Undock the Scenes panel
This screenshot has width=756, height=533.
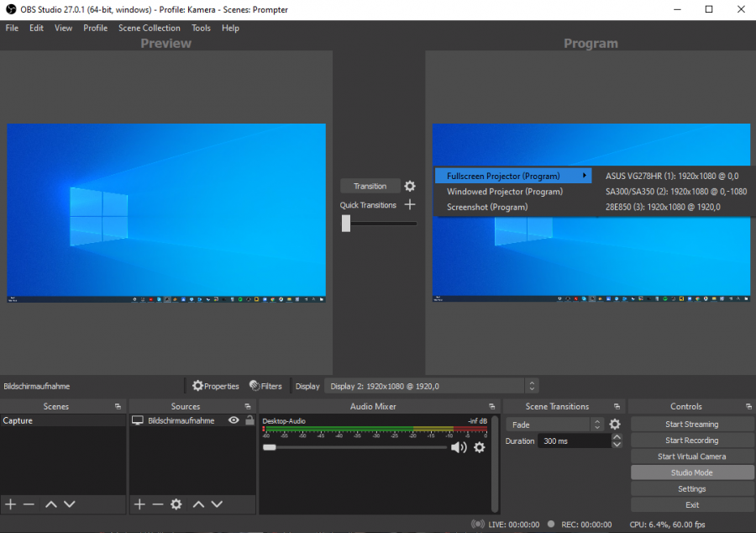(x=118, y=407)
